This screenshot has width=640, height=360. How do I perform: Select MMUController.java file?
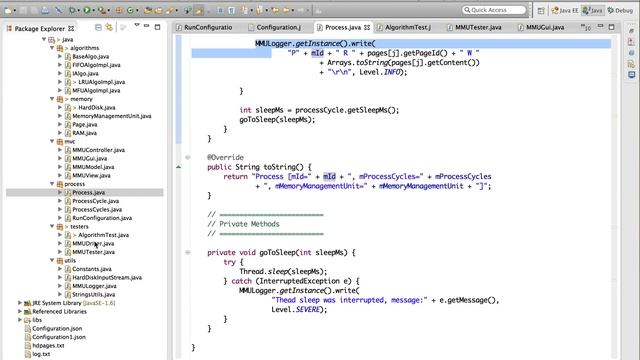pyautogui.click(x=98, y=150)
